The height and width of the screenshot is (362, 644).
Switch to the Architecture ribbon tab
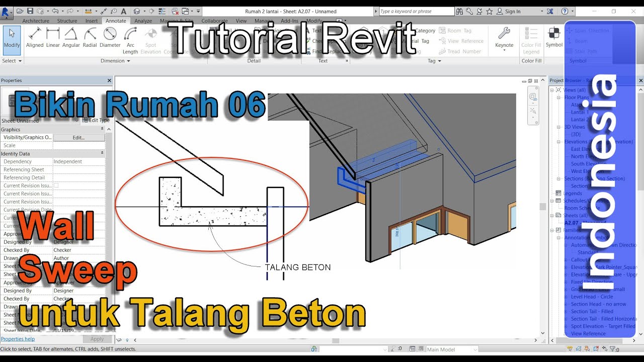[x=36, y=21]
